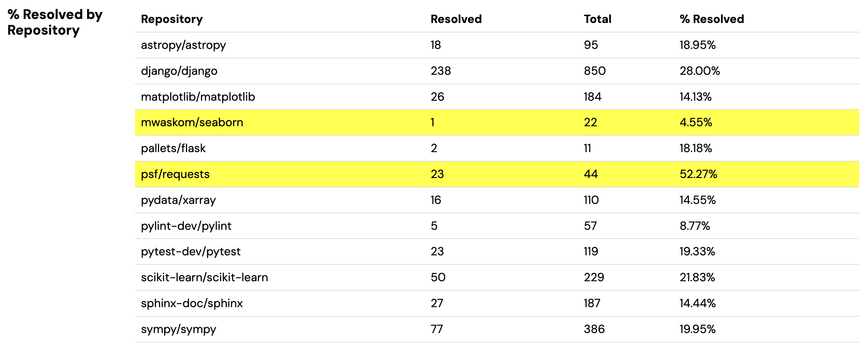Screen dimensions: 868x348
Task: Select the highlighted psf/requests repository name
Action: click(175, 174)
